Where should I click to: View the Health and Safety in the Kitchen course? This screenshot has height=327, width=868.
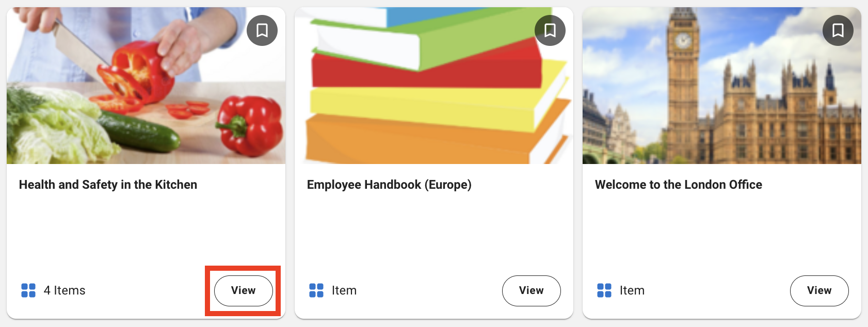point(244,290)
